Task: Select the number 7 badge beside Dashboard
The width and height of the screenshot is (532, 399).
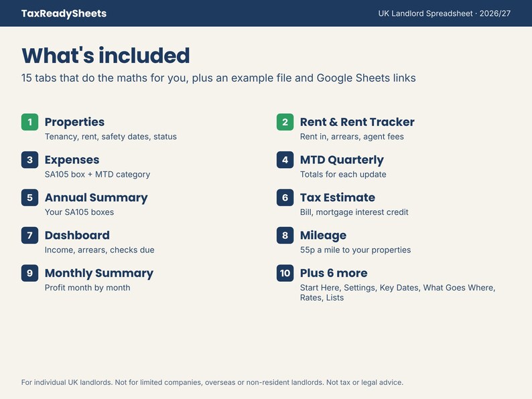Action: [30, 235]
